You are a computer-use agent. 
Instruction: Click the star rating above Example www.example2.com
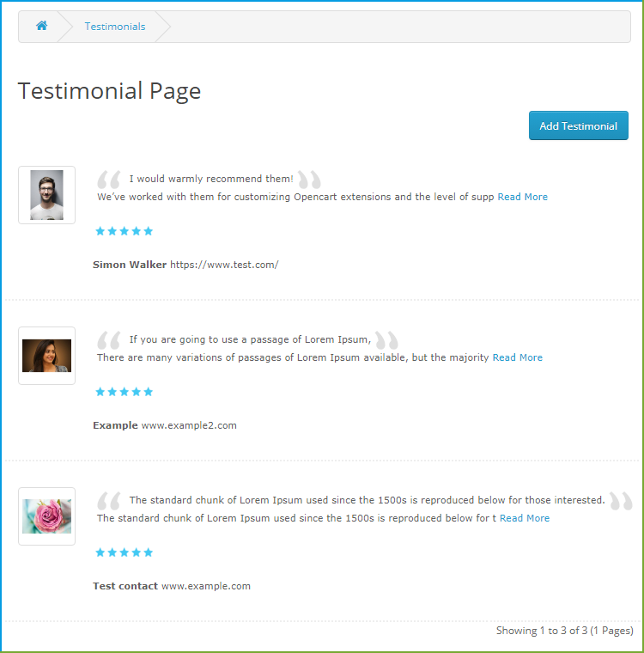tap(124, 392)
